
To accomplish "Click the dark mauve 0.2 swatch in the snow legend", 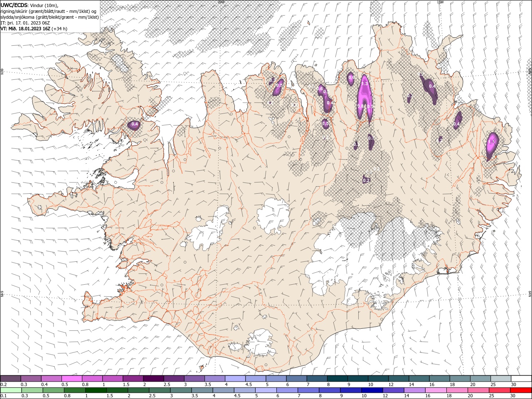I will coord(11,379).
